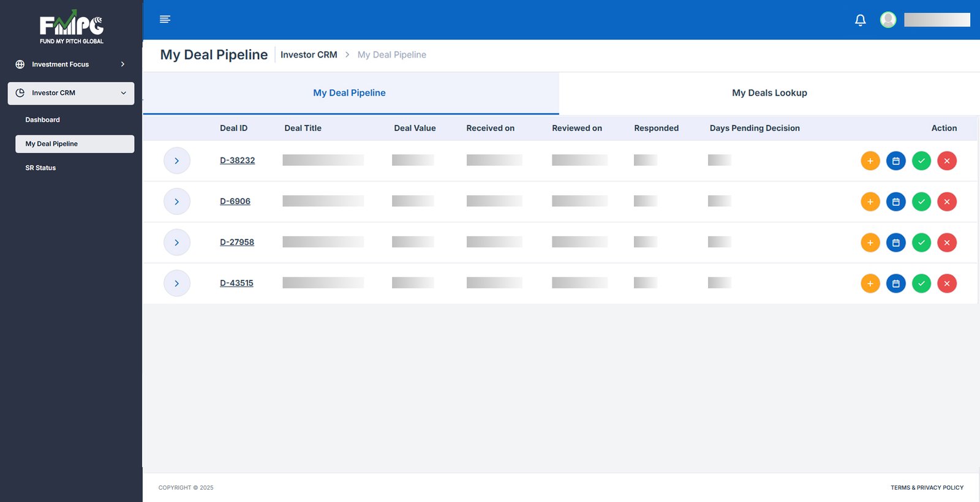Open the D-27958 deal link
The width and height of the screenshot is (980, 502).
point(237,242)
